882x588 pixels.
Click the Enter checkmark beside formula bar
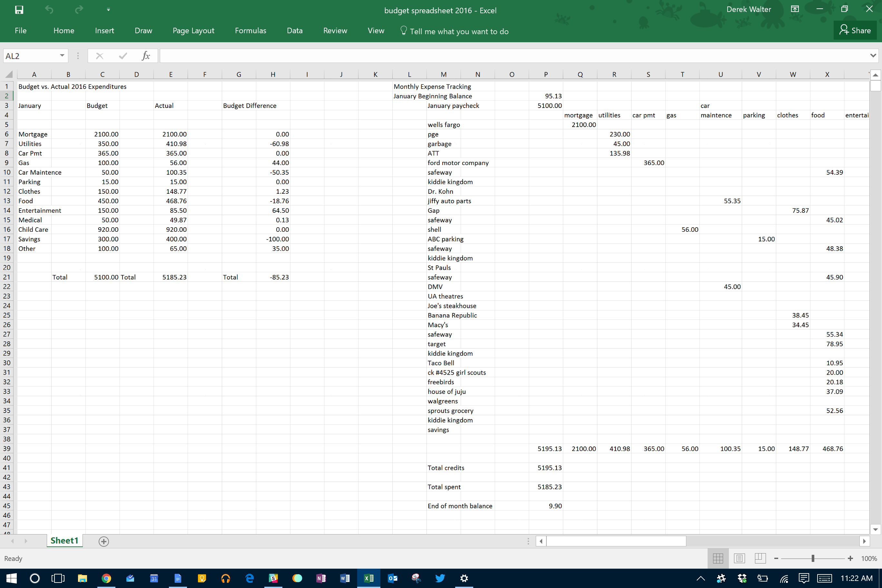[122, 55]
